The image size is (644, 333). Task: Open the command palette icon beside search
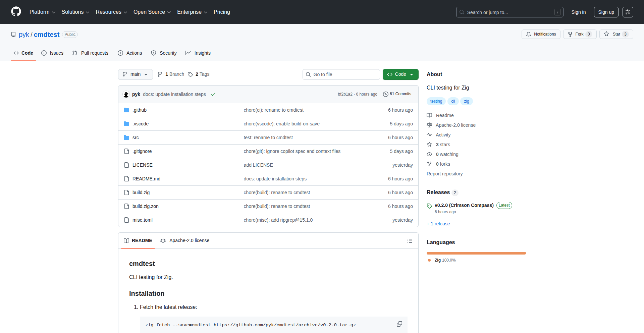coord(628,12)
